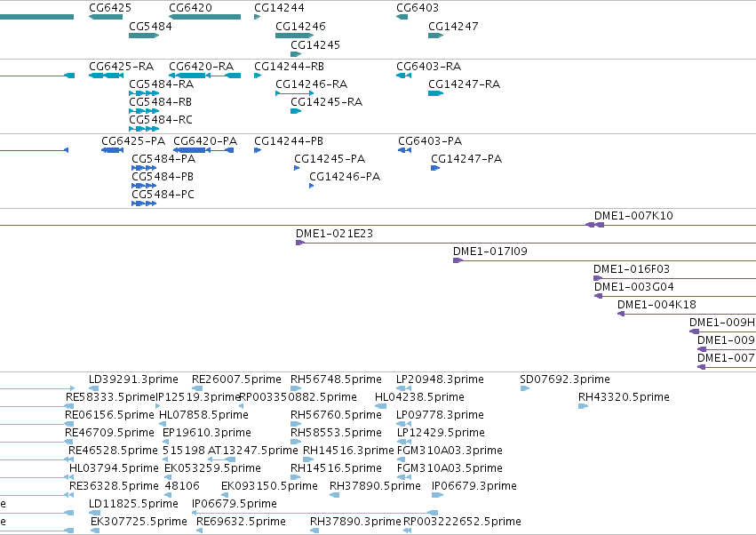Screen dimensions: 756x535
Task: Select transcript CG5484-RC
Action: tap(161, 120)
